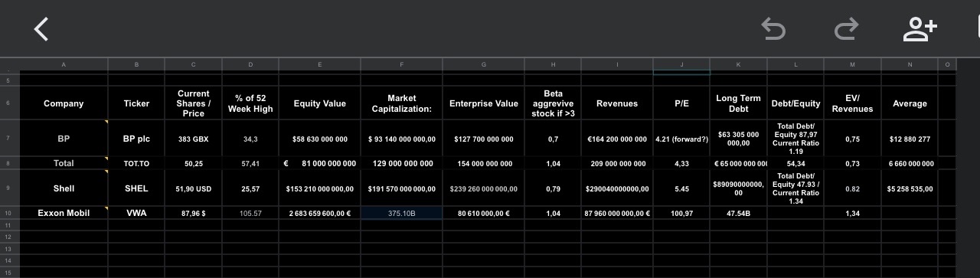The image size is (980, 278).
Task: Select column F header
Action: point(402,65)
